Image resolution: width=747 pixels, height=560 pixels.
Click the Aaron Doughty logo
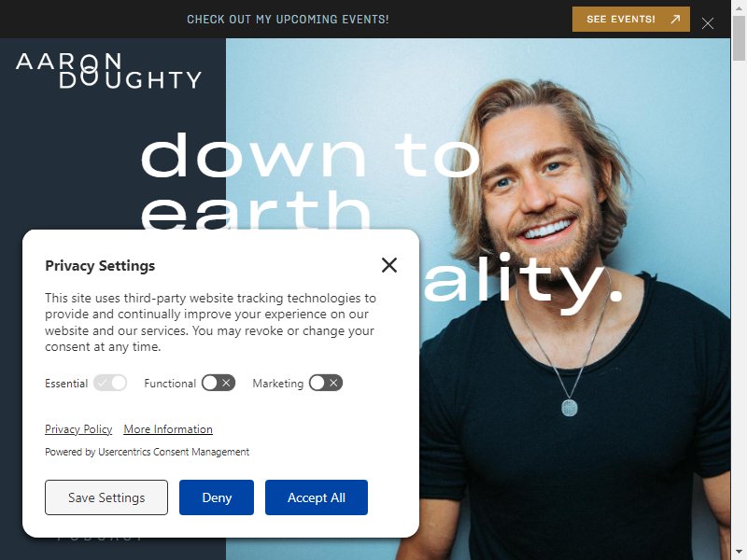108,71
